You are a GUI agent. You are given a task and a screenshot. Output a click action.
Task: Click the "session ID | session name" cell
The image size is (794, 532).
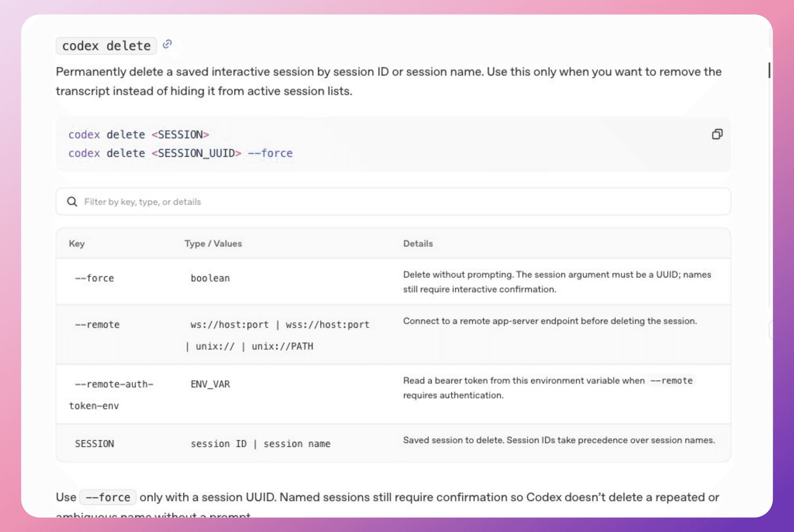tap(261, 444)
